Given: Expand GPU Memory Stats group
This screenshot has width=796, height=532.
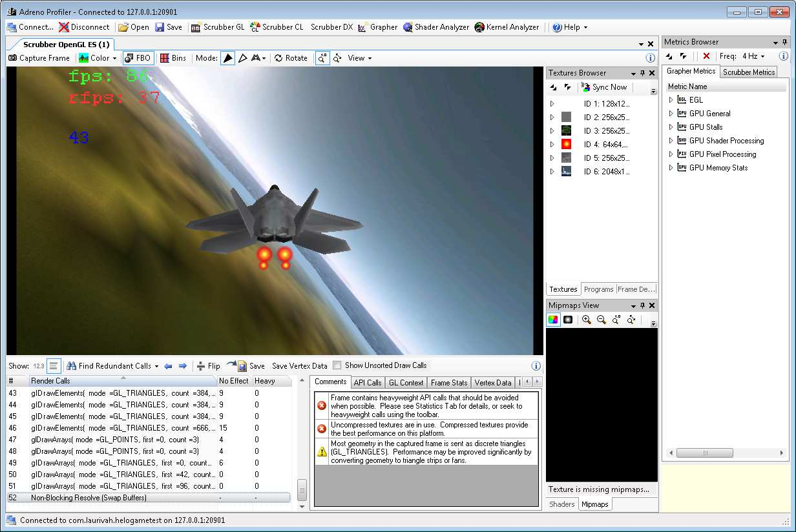Looking at the screenshot, I should pos(671,168).
